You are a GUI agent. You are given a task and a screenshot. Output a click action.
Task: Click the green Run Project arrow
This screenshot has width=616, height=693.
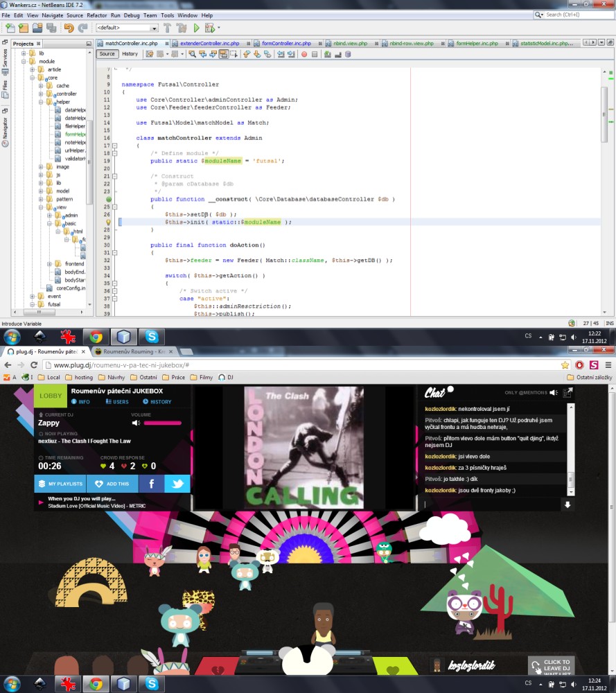[x=197, y=28]
